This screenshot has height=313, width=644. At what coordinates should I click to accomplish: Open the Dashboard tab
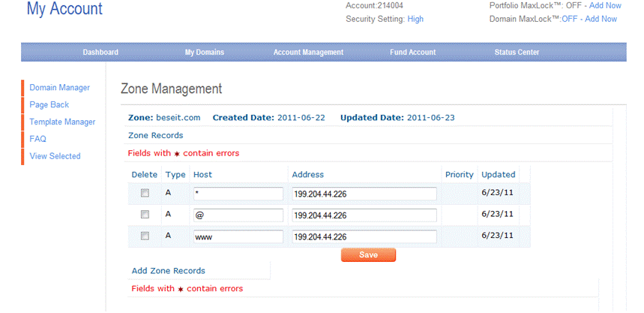pyautogui.click(x=100, y=53)
